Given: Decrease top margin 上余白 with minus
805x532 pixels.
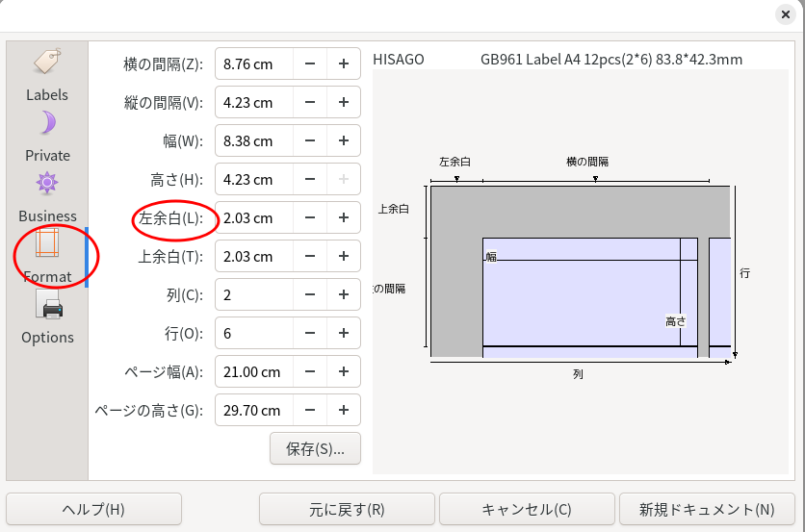Looking at the screenshot, I should [309, 256].
